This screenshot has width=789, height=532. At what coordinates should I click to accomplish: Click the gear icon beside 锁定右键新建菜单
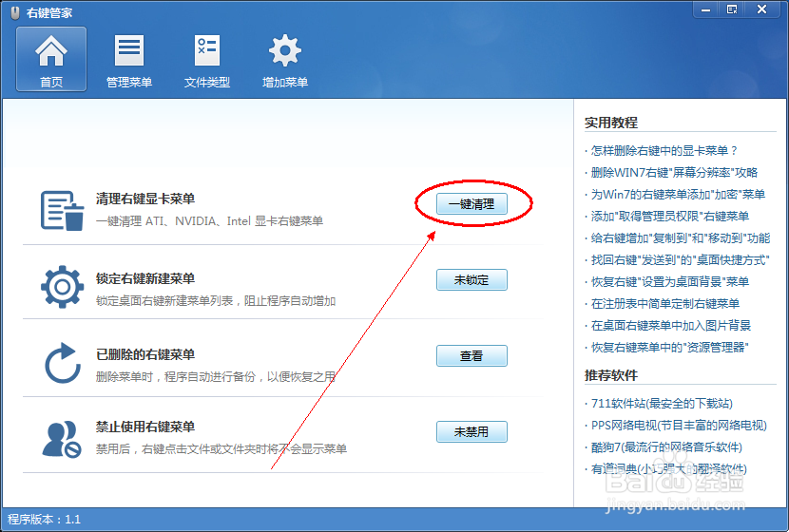pos(62,287)
